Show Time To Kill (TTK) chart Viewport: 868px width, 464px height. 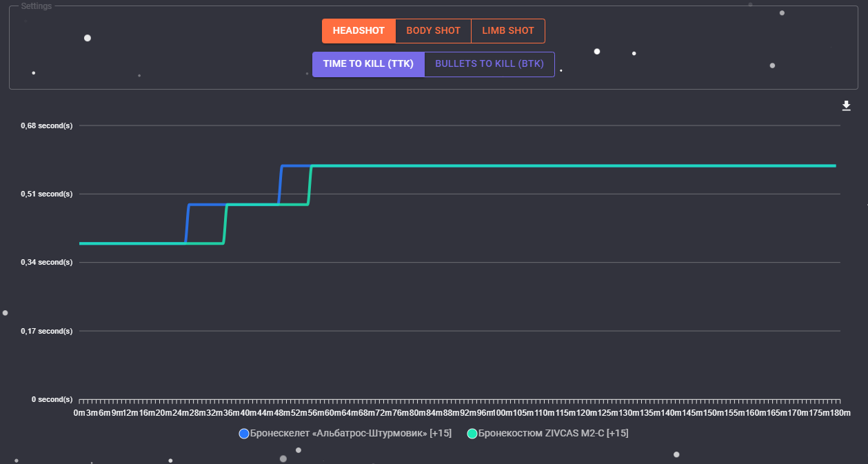[x=368, y=64]
